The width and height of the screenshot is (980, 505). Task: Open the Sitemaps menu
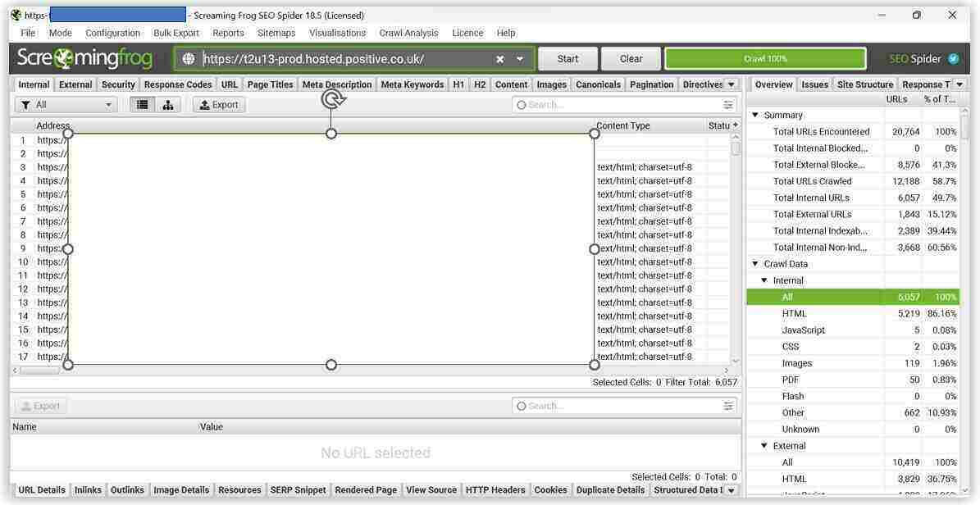[276, 33]
